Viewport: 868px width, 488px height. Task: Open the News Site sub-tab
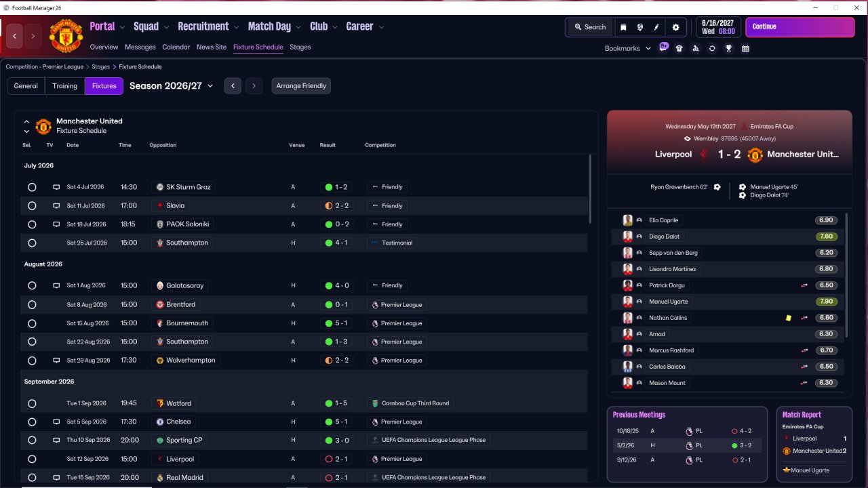[x=212, y=47]
